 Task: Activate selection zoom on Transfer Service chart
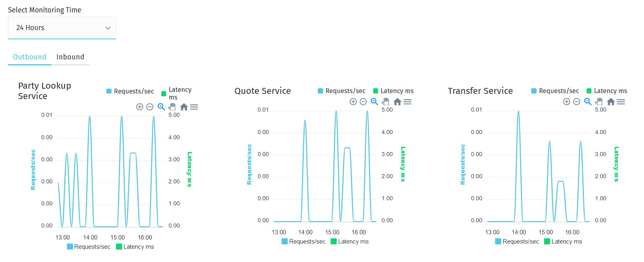coord(587,102)
